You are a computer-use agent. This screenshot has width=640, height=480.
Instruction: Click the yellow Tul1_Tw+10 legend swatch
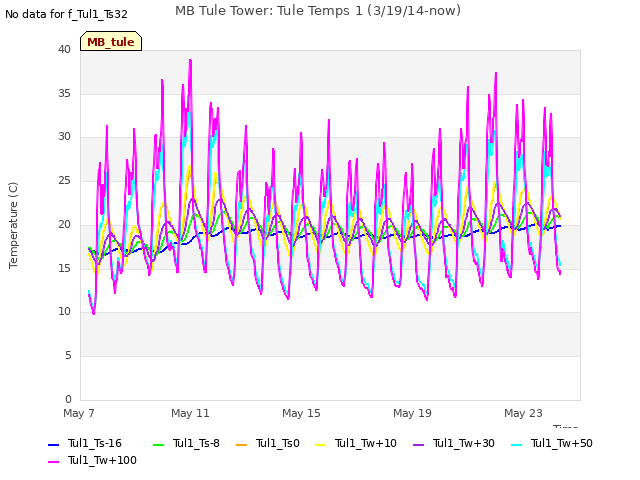pos(321,444)
